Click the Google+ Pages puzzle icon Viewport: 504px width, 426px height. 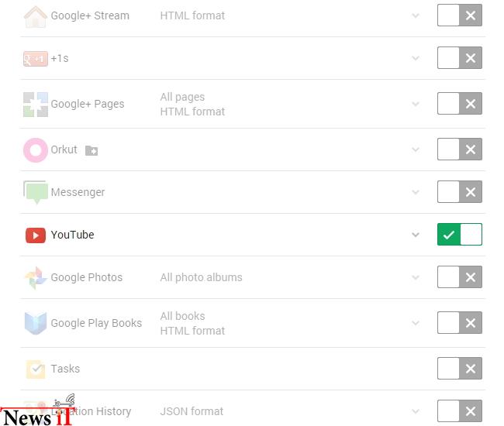[x=36, y=105]
